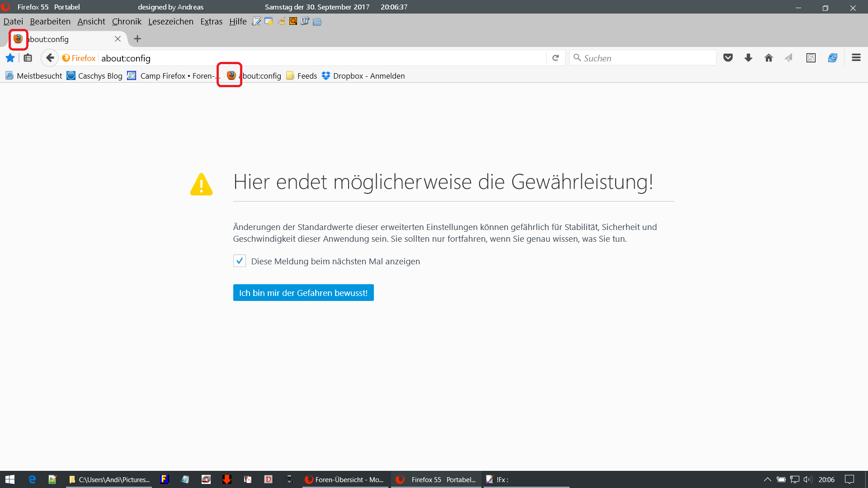Click 'Ich bin mir der Gefahren bewusst!'
Image resolution: width=868 pixels, height=488 pixels.
303,293
